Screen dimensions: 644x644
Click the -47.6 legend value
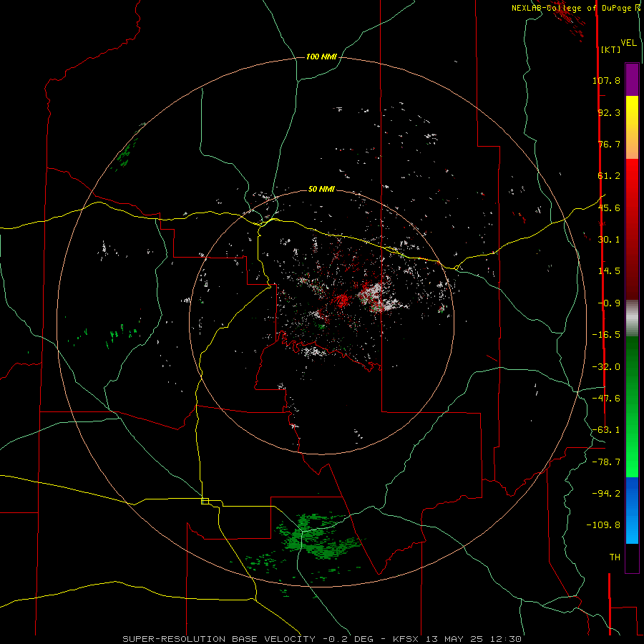[606, 399]
